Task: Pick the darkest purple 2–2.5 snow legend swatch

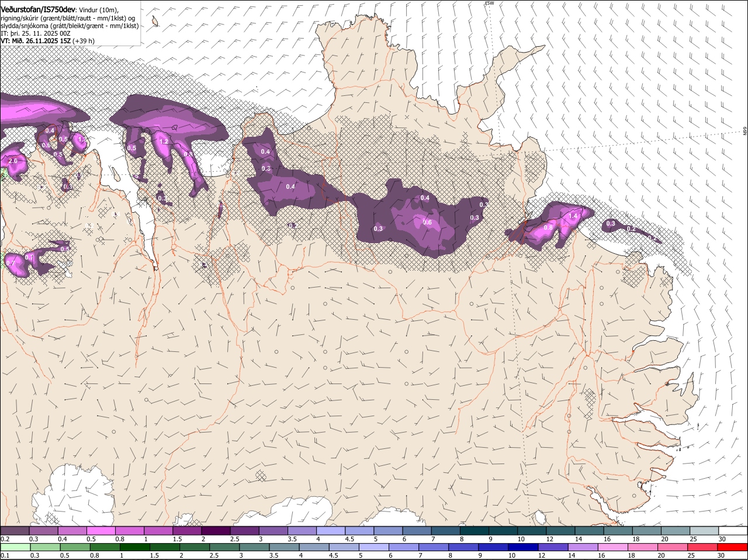Action: [x=215, y=530]
